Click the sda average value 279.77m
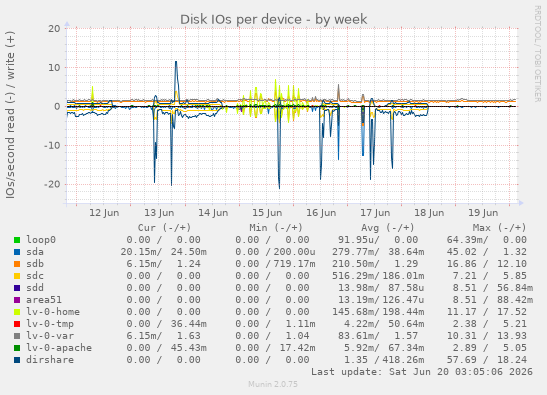The height and width of the screenshot is (395, 547). (355, 252)
